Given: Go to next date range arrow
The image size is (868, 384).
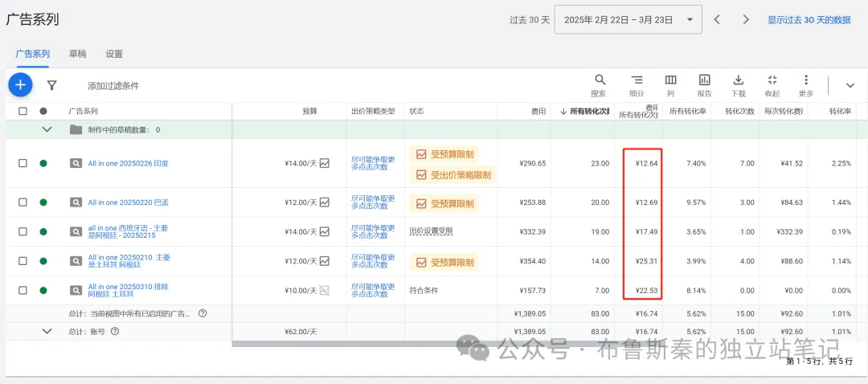Looking at the screenshot, I should pyautogui.click(x=746, y=19).
